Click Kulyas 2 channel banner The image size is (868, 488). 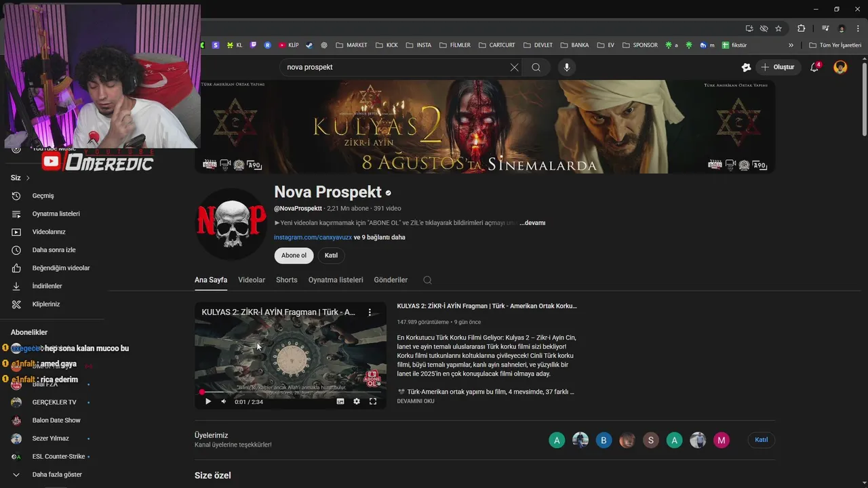485,127
